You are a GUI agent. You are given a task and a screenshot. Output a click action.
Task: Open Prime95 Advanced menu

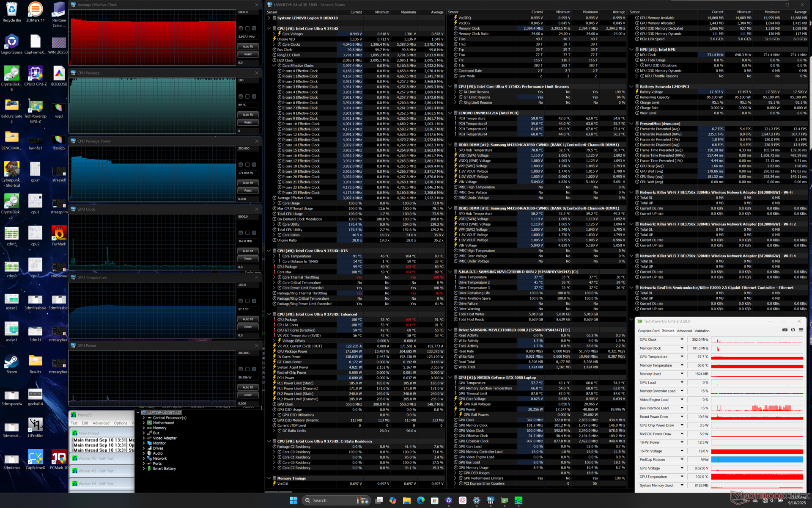point(101,423)
